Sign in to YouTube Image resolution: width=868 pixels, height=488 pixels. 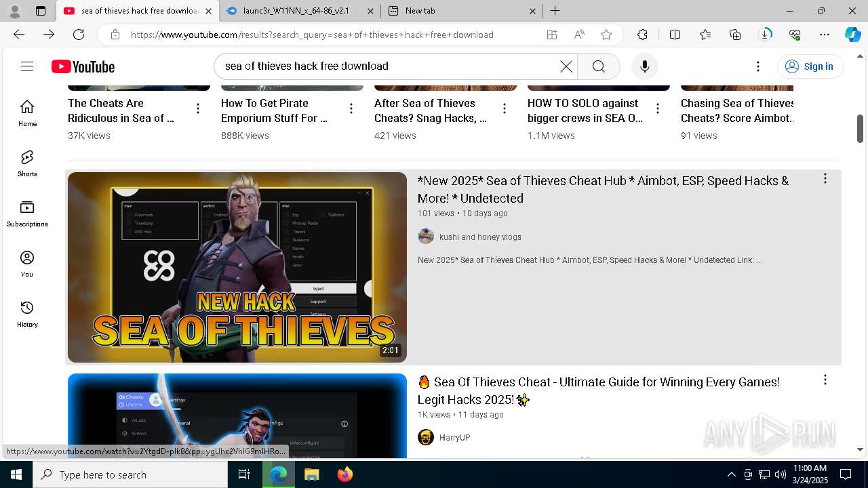click(x=810, y=66)
